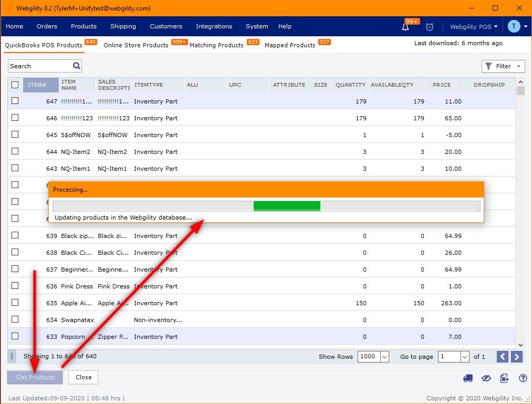Go to the previous page arrow
The height and width of the screenshot is (404, 532).
click(503, 357)
